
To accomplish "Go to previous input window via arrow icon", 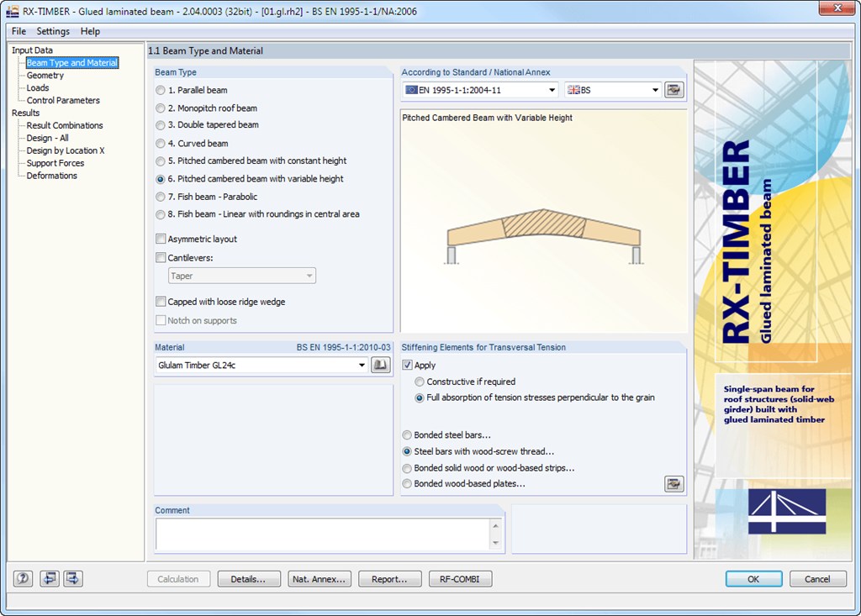I will pyautogui.click(x=48, y=578).
